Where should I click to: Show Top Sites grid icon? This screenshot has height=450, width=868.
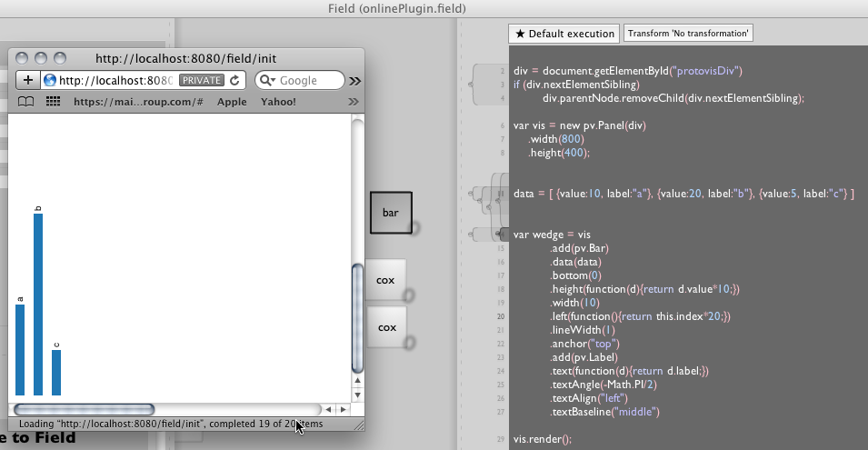click(x=53, y=101)
